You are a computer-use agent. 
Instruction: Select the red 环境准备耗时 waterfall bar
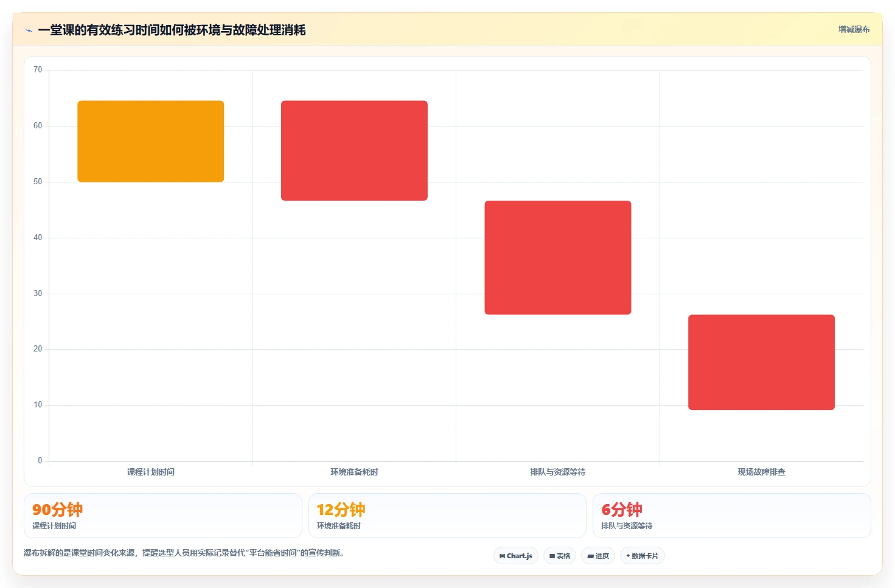click(354, 151)
